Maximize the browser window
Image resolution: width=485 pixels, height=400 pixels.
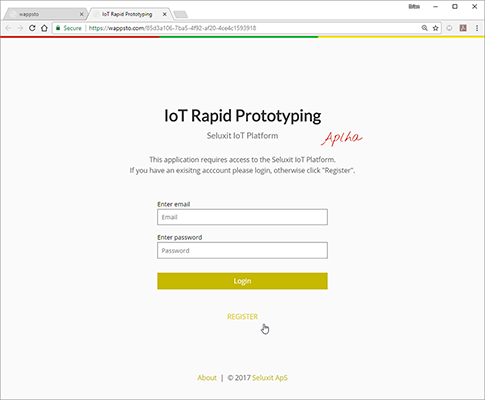coord(455,7)
